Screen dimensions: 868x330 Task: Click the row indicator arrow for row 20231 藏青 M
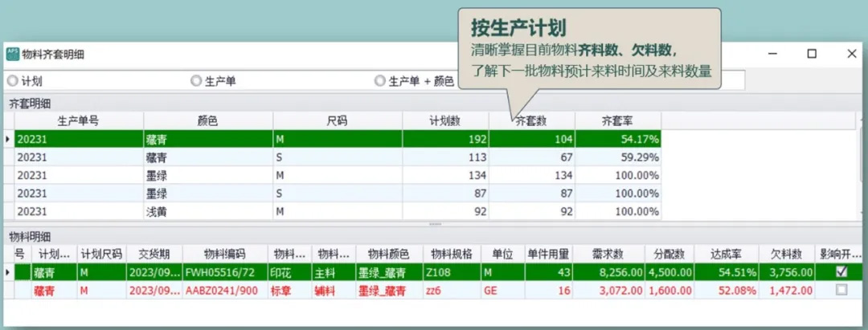pos(8,139)
